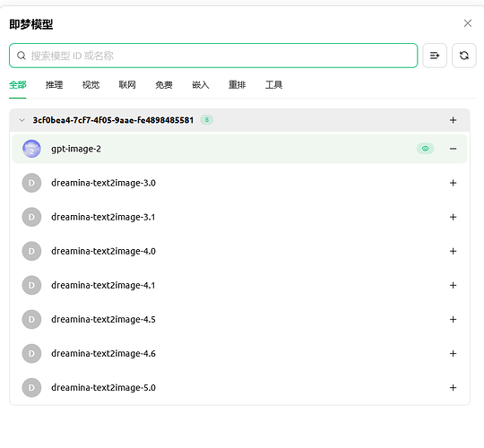Image resolution: width=484 pixels, height=448 pixels.
Task: Click the gpt-image-2 avatar icon
Action: click(31, 149)
